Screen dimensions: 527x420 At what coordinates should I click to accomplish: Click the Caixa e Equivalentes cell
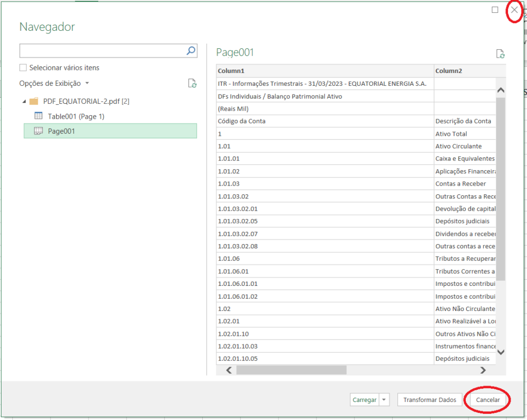[x=465, y=158]
